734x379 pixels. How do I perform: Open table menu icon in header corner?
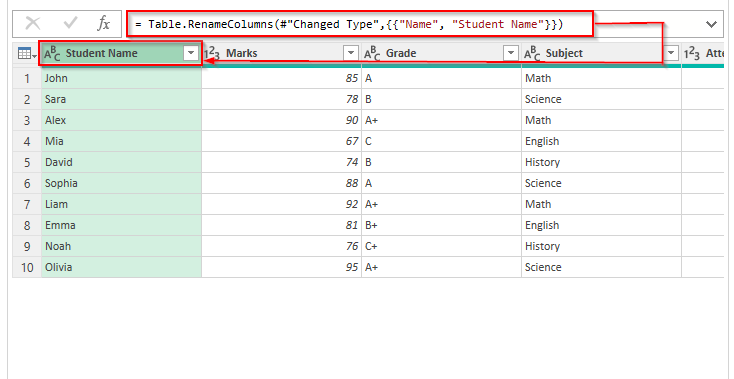pos(27,54)
